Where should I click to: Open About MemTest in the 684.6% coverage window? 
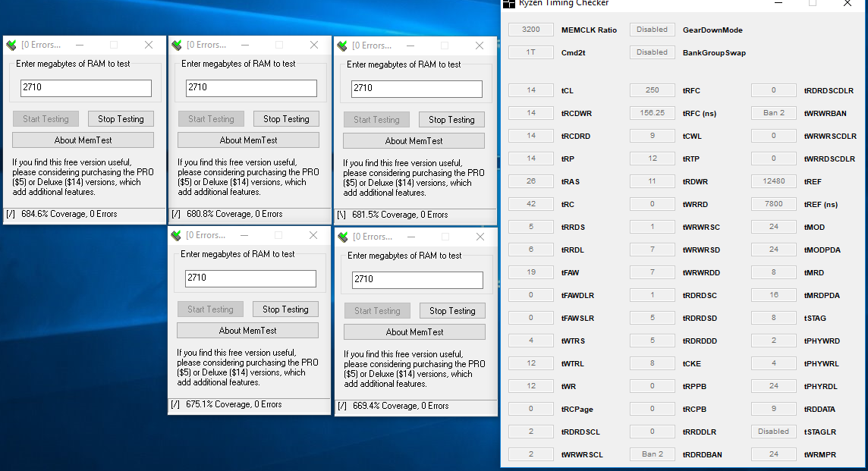click(x=83, y=140)
